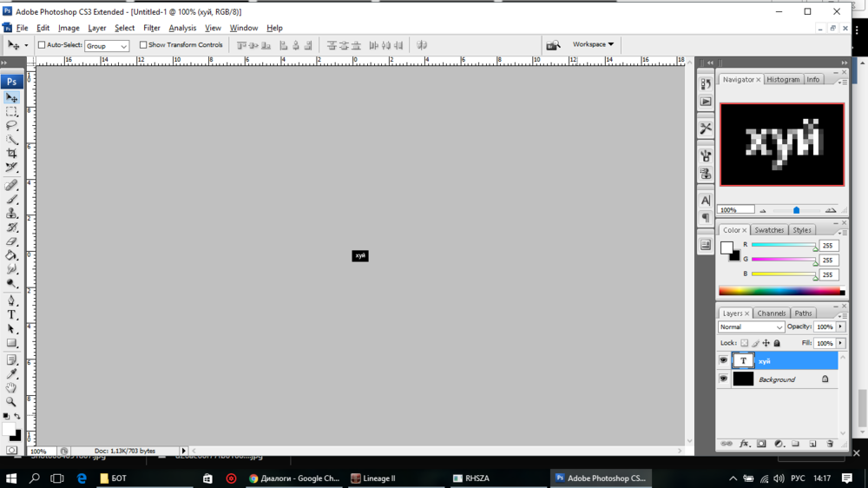Viewport: 868px width, 488px height.
Task: Open Google Chrome Диалоги taskbar button
Action: [294, 478]
